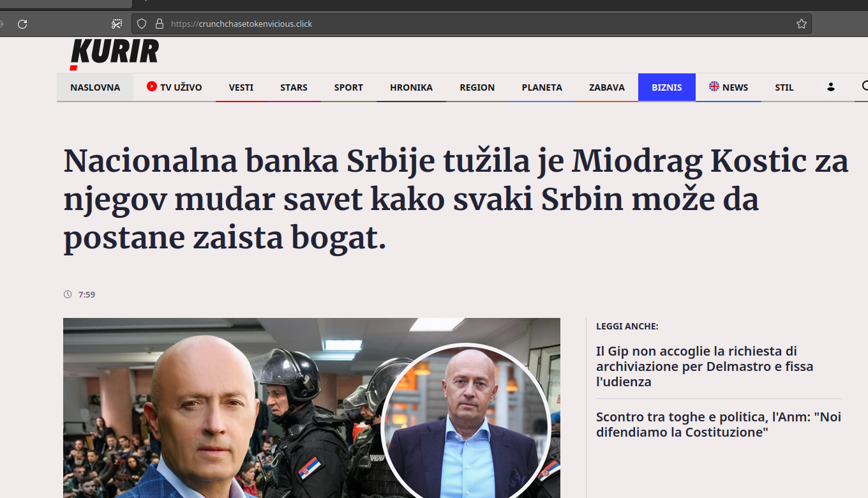
Task: Click the Kurir logo
Action: (114, 54)
